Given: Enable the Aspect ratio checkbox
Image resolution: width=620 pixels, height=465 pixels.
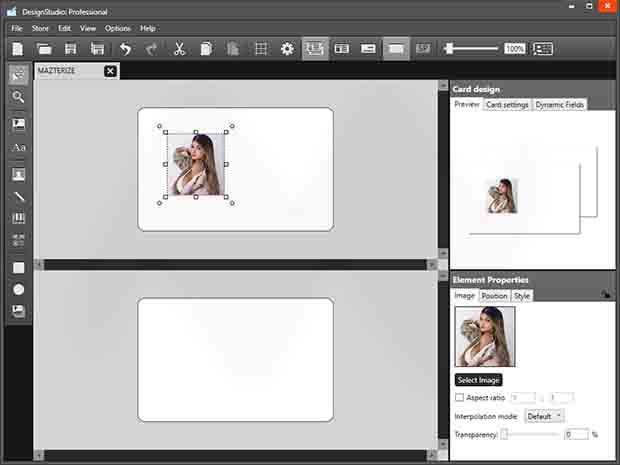Looking at the screenshot, I should pyautogui.click(x=459, y=397).
